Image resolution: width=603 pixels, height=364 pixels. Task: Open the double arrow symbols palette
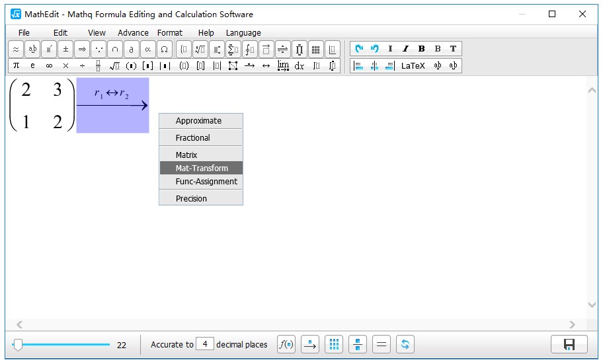[82, 49]
